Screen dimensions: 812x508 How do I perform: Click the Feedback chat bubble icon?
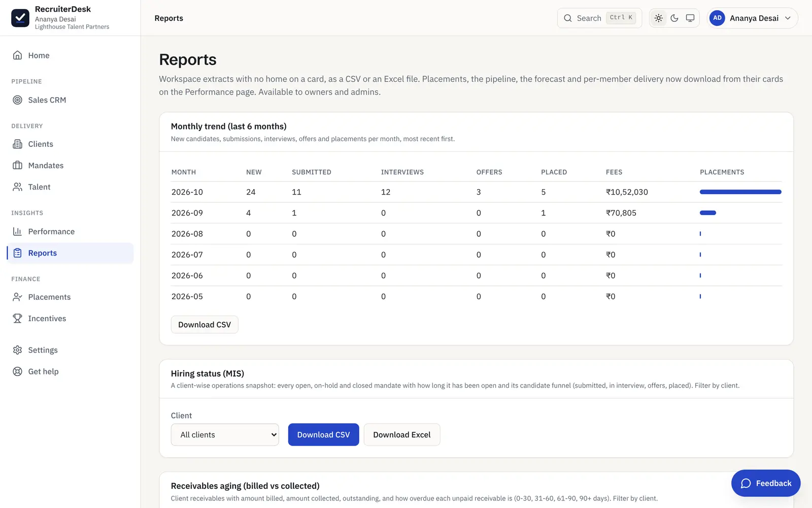point(746,483)
